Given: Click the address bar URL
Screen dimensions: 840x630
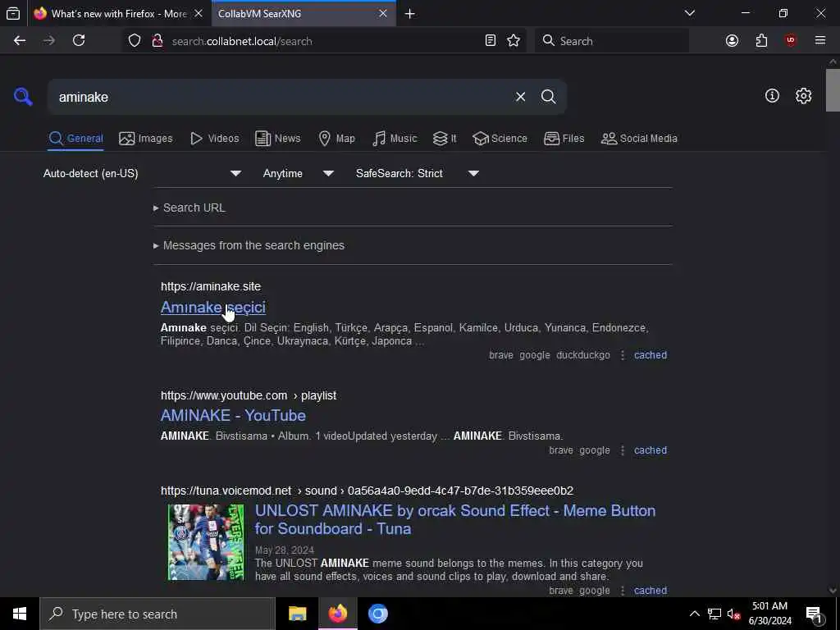Looking at the screenshot, I should coord(242,41).
